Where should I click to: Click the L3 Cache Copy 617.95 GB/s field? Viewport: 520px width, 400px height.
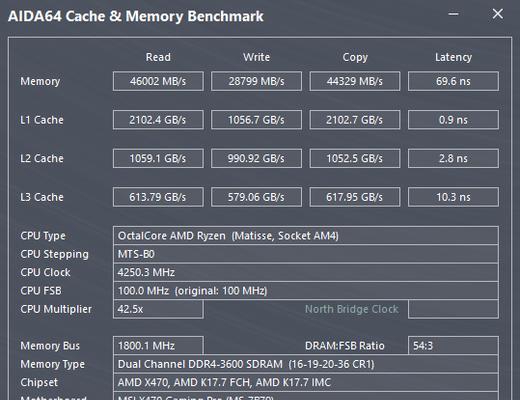(355, 197)
